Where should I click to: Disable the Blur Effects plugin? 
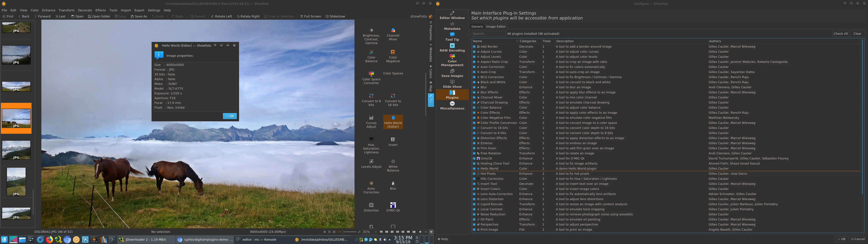(474, 92)
